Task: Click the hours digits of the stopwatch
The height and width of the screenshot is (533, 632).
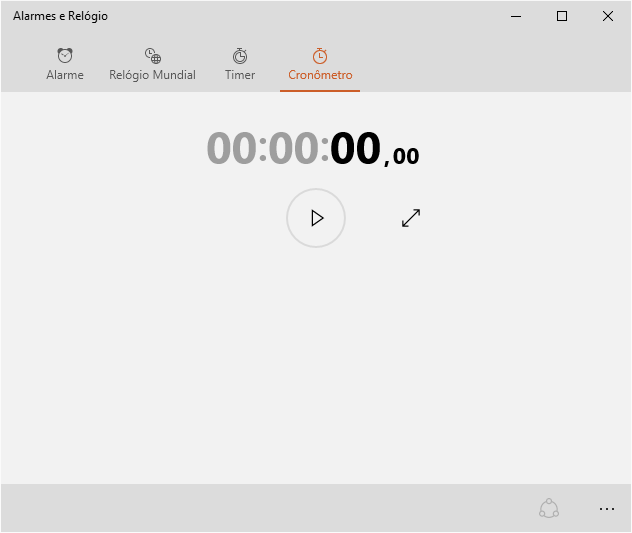Action: pyautogui.click(x=231, y=149)
